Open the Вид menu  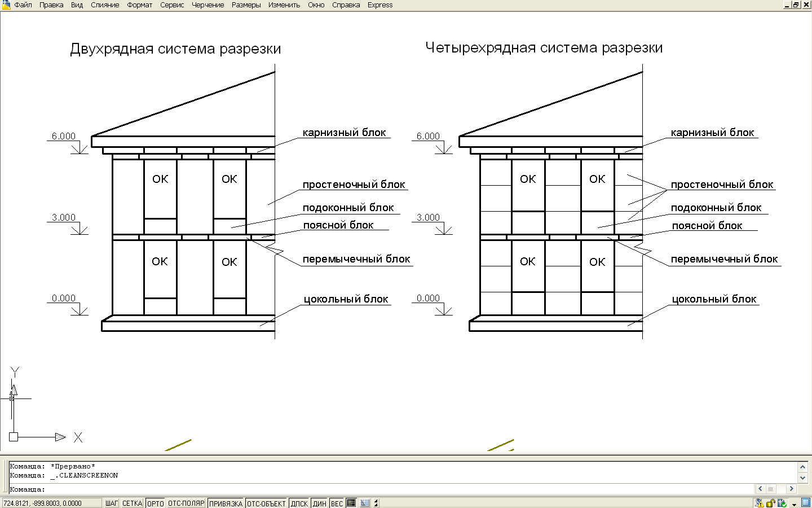(x=77, y=5)
